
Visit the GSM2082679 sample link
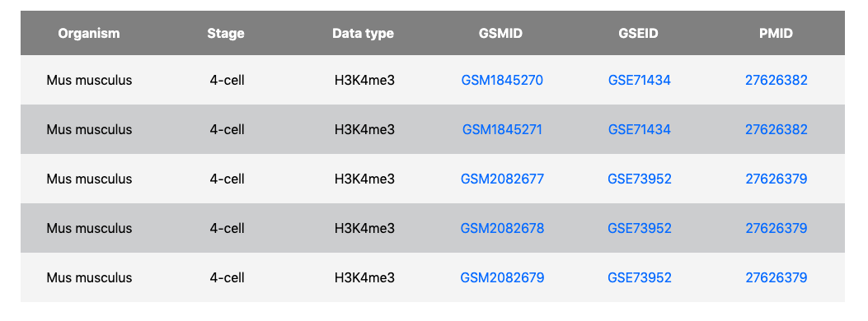pos(502,277)
